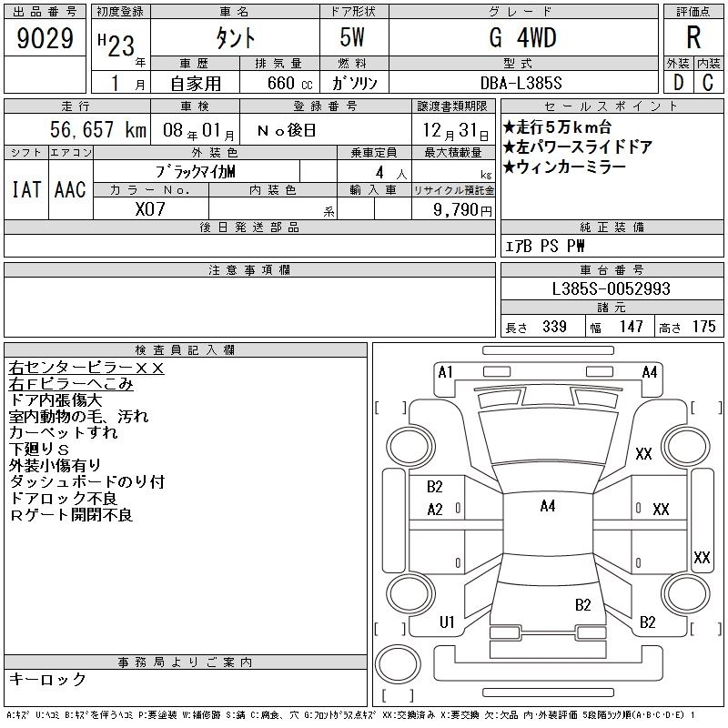Viewport: 728px width, 728px height.
Task: Select 注意事項欄 section header
Action: click(x=249, y=269)
